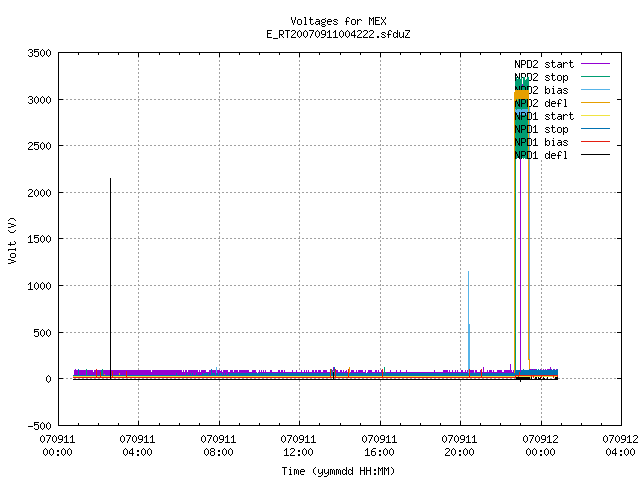Viewport: 640px width, 480px height.
Task: Click the 3000 y-axis tick label
Action: [40, 100]
